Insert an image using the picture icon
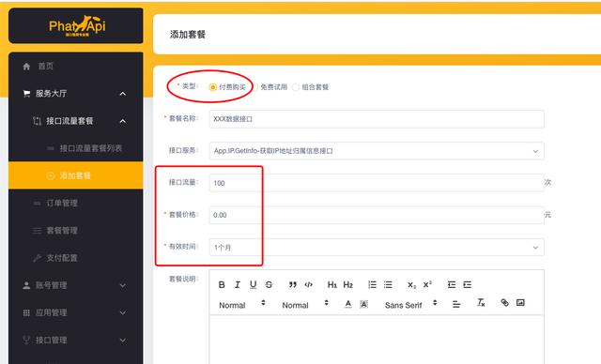The height and width of the screenshot is (364, 601). tap(520, 303)
